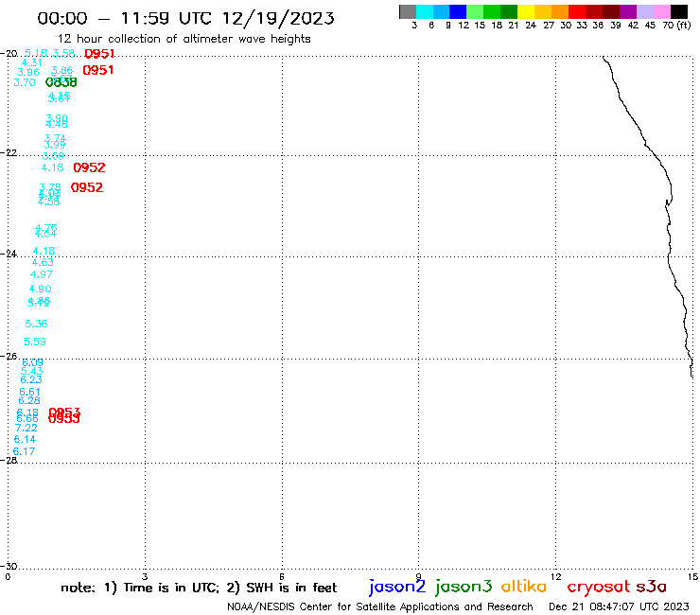Click the cyan swatch in the color scale
The width and height of the screenshot is (700, 615).
coord(425,11)
